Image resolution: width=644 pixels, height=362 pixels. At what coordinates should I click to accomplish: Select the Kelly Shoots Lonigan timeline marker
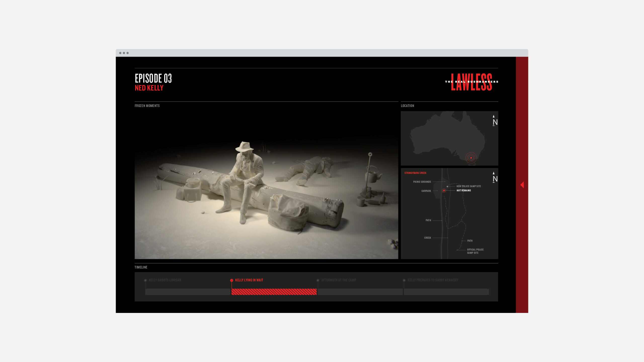point(145,280)
